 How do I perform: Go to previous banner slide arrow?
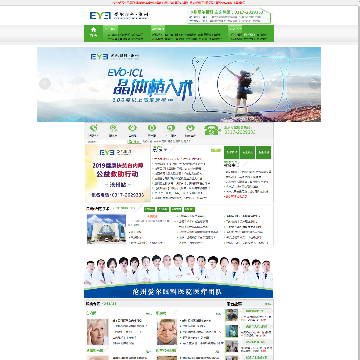coord(45,84)
